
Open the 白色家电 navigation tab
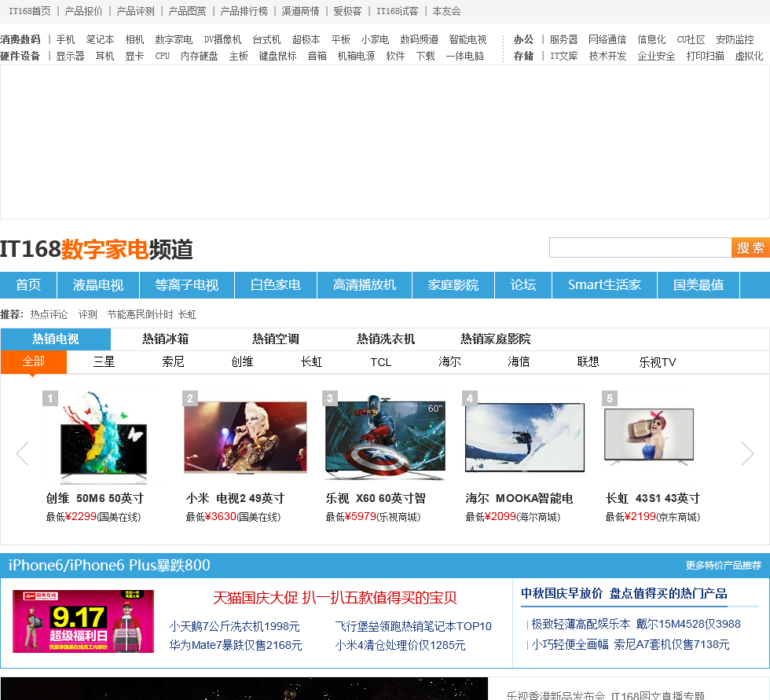[x=276, y=285]
